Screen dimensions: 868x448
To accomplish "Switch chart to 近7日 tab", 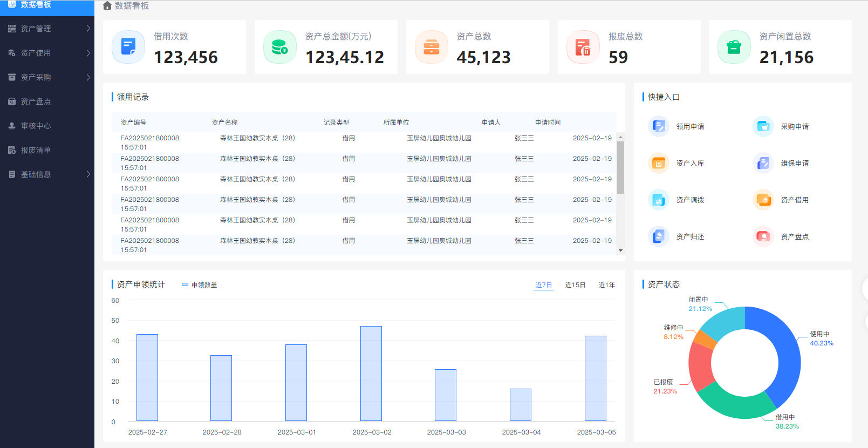I will coord(544,285).
